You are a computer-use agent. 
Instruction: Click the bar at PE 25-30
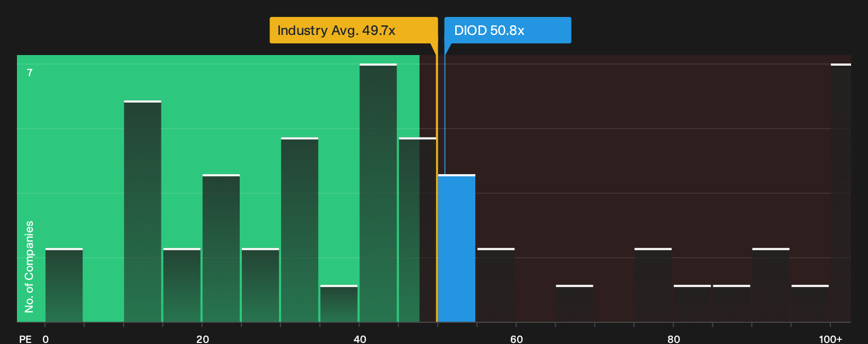pyautogui.click(x=260, y=285)
